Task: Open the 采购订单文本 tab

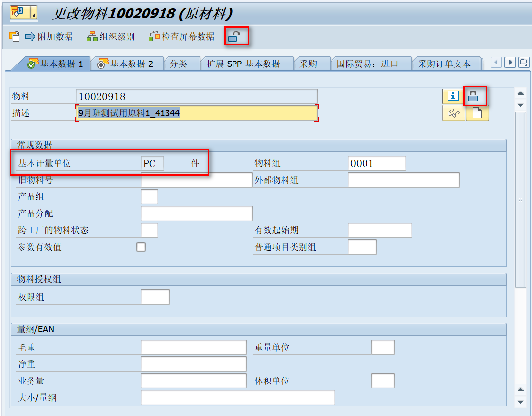Action: 444,64
